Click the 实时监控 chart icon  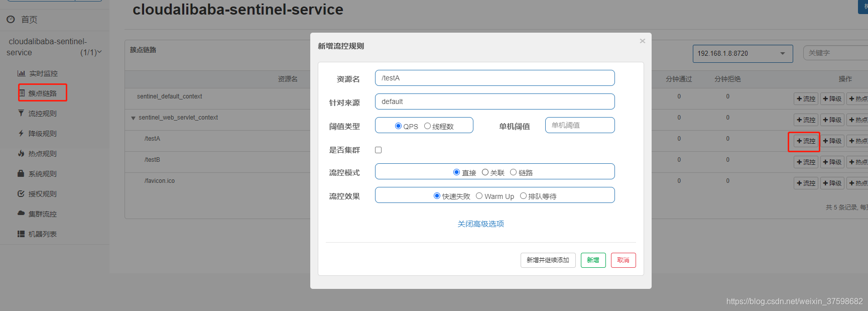coord(21,73)
